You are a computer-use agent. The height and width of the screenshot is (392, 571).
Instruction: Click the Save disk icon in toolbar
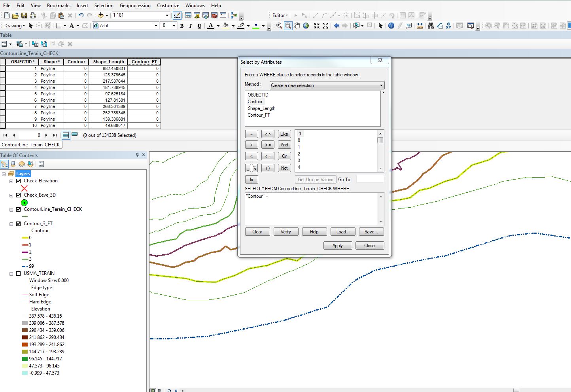pyautogui.click(x=24, y=15)
